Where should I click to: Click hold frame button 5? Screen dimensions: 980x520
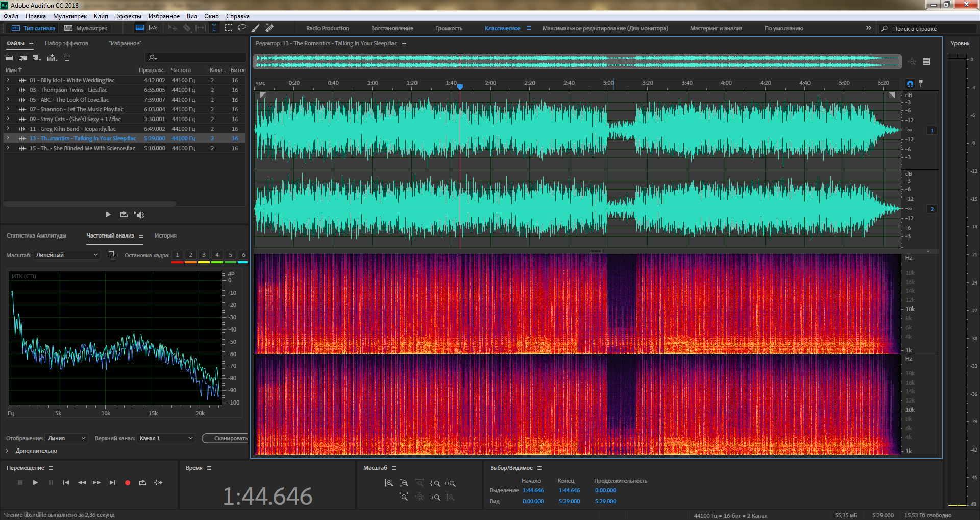(230, 255)
